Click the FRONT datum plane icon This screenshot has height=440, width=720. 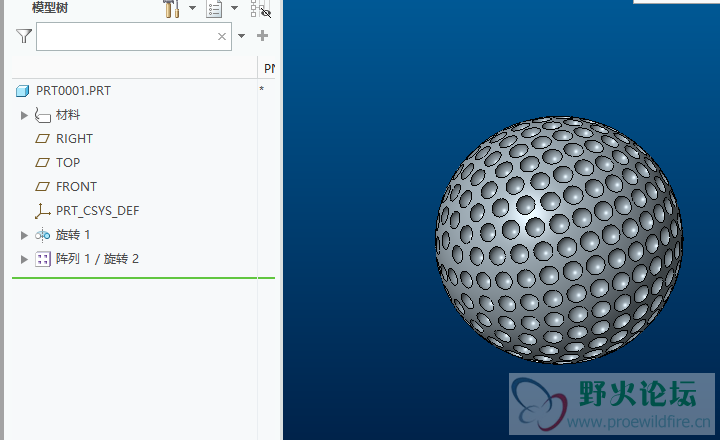42,186
